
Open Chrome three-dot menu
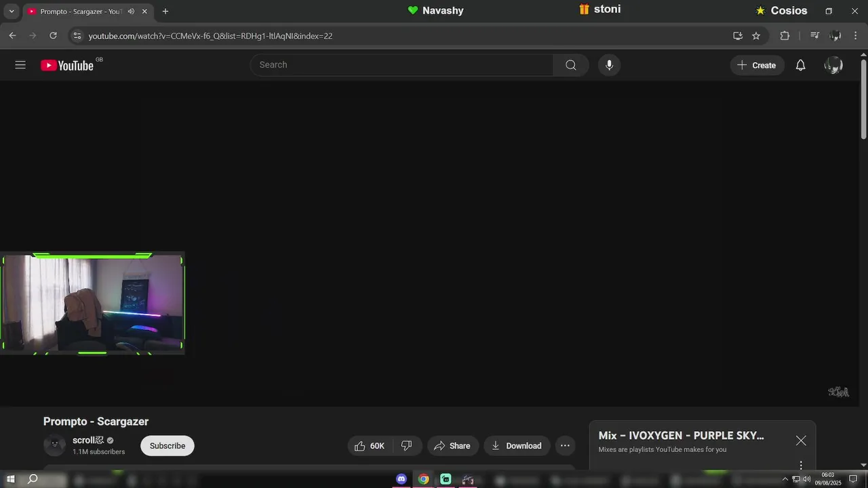click(856, 36)
